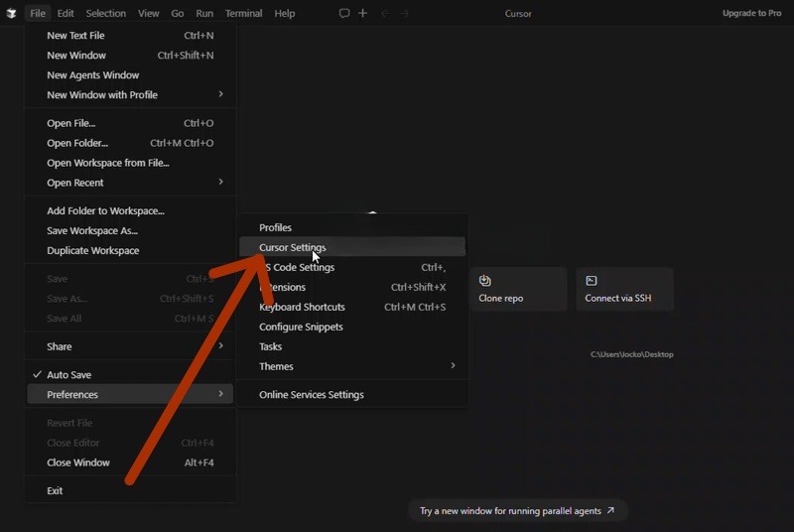Select New Agents Window
The height and width of the screenshot is (532, 794).
point(130,74)
